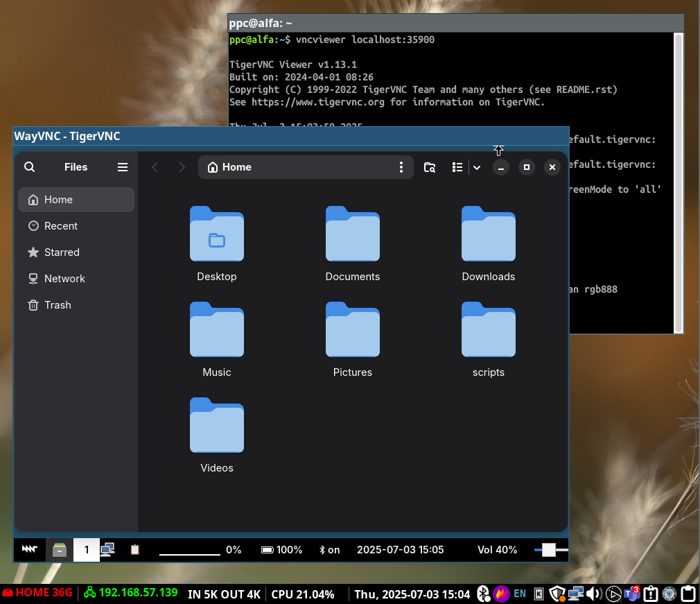Go to Network in the sidebar

64,279
